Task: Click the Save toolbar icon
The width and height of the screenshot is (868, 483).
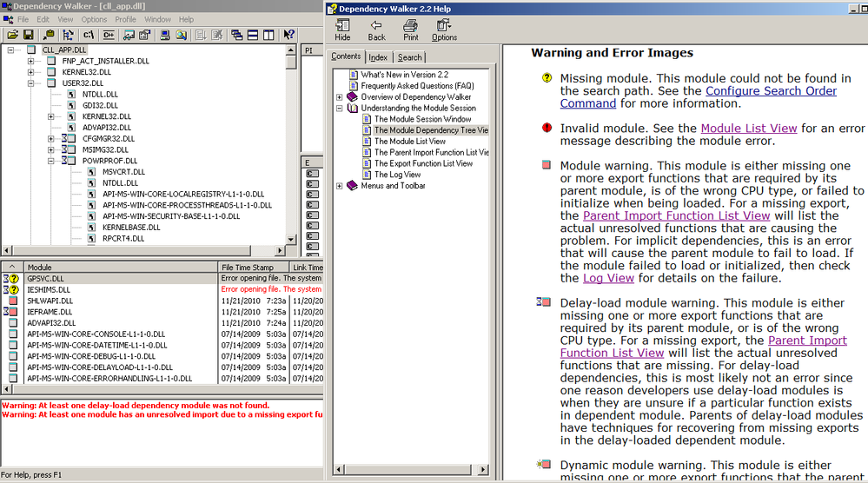Action: (28, 35)
